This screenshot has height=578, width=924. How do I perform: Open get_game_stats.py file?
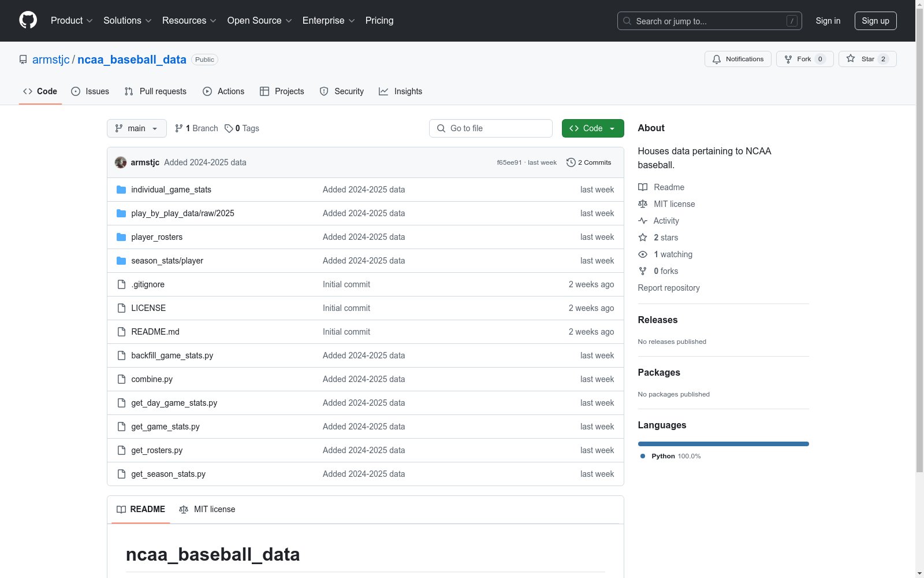tap(165, 427)
